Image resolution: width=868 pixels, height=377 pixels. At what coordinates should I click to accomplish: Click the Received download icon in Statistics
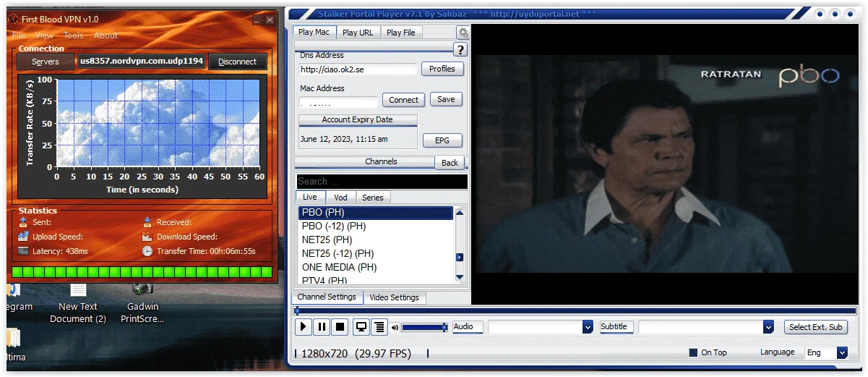point(147,222)
